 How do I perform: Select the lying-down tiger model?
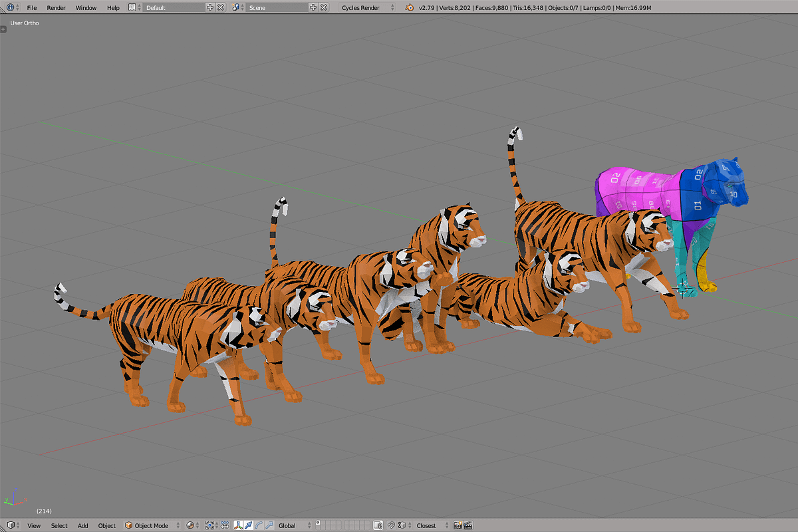(532, 303)
